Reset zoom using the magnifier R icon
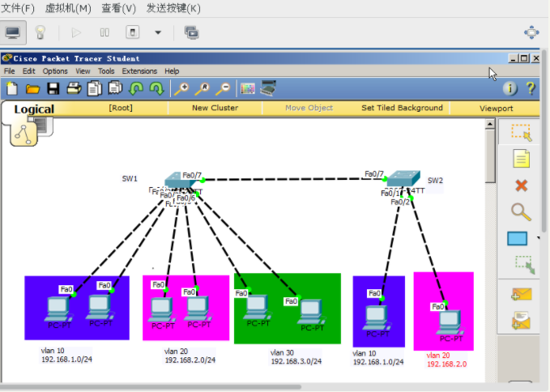Image resolution: width=550 pixels, height=392 pixels. tap(203, 89)
